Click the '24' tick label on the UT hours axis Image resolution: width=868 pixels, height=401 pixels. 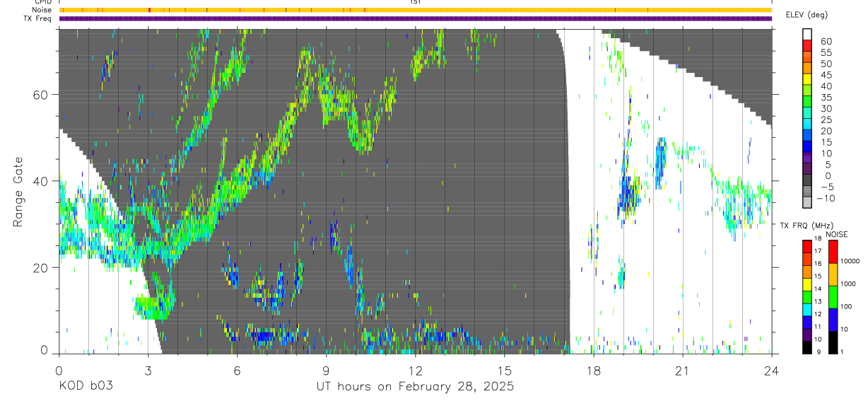(x=771, y=371)
